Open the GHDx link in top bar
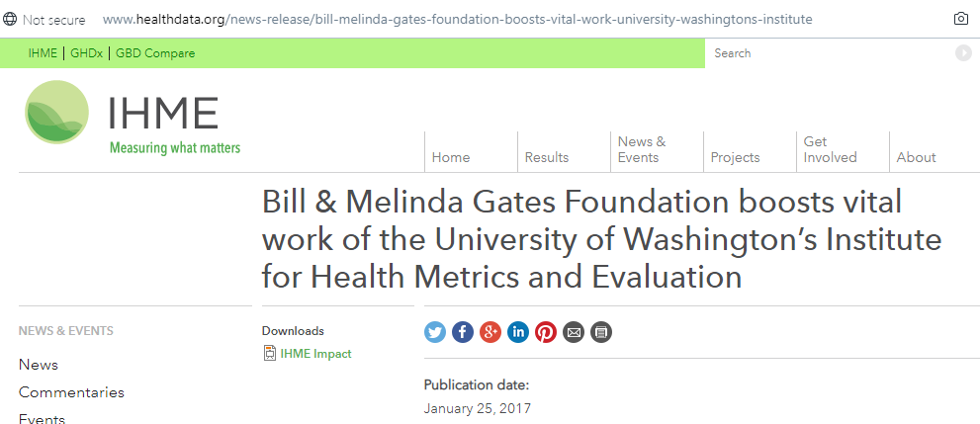Screen dimensions: 980x424 [x=86, y=53]
